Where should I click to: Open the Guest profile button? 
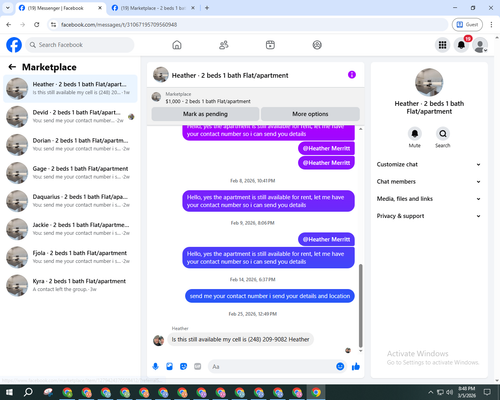(x=467, y=24)
